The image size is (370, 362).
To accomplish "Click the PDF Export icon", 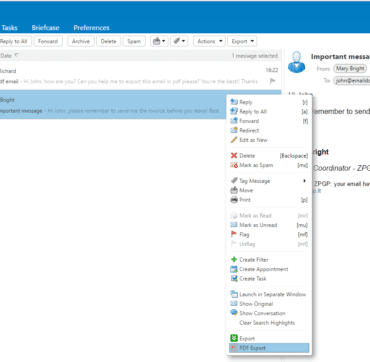I will click(x=234, y=348).
